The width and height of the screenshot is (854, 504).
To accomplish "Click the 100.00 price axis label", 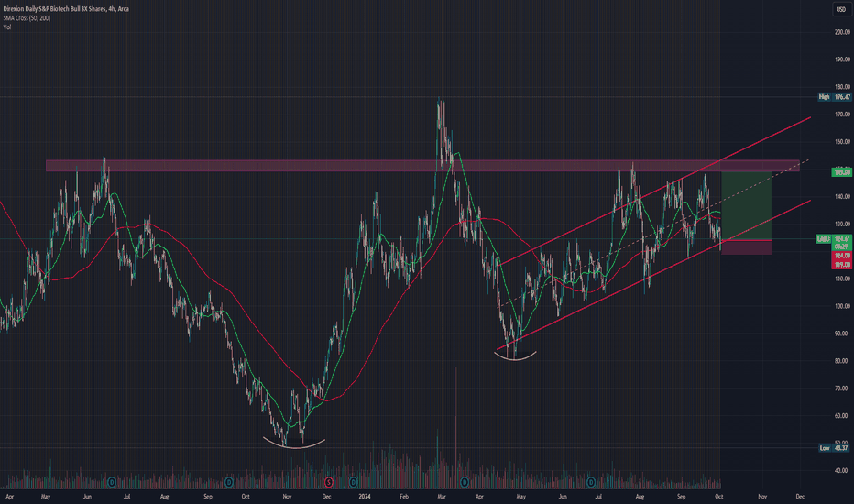I will coord(842,306).
